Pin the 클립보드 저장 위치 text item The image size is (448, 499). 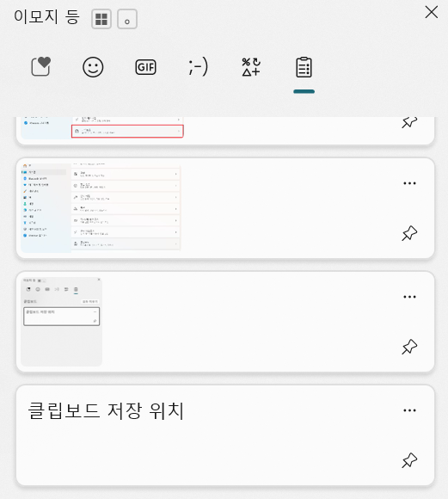(x=409, y=460)
